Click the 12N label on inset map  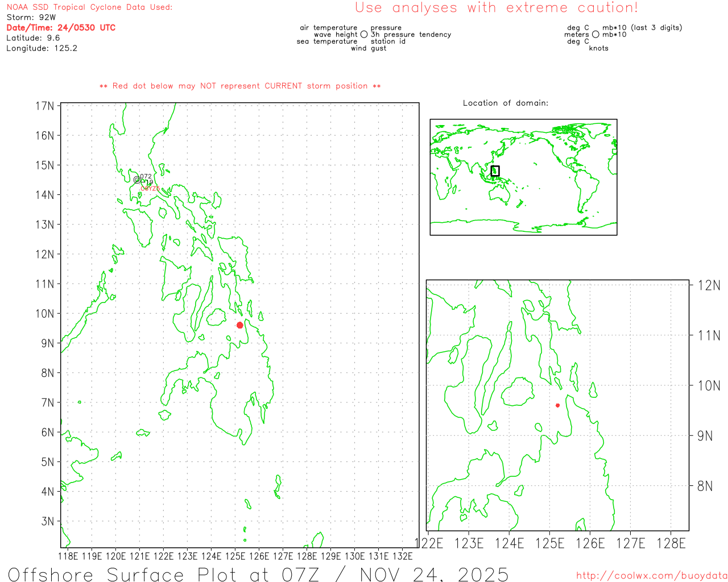709,285
